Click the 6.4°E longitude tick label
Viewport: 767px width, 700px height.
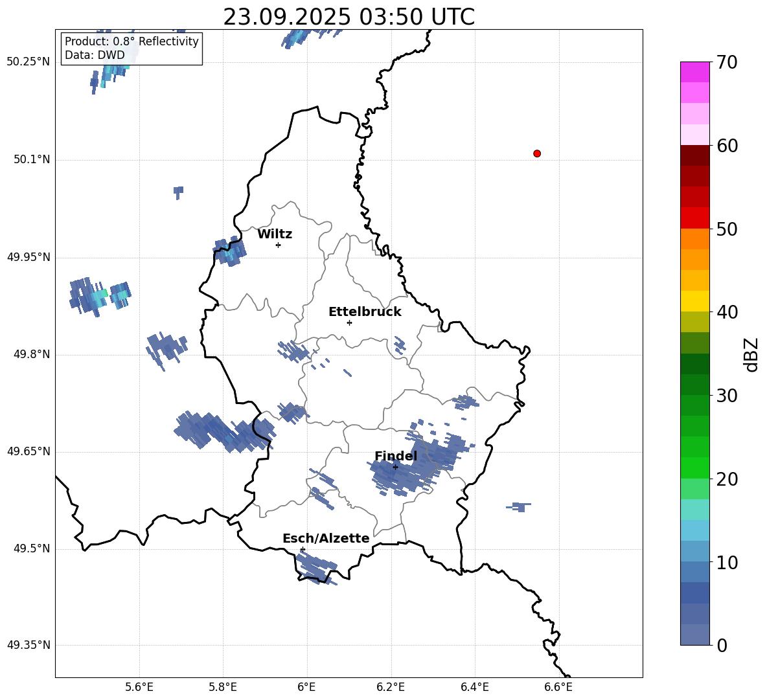[474, 687]
